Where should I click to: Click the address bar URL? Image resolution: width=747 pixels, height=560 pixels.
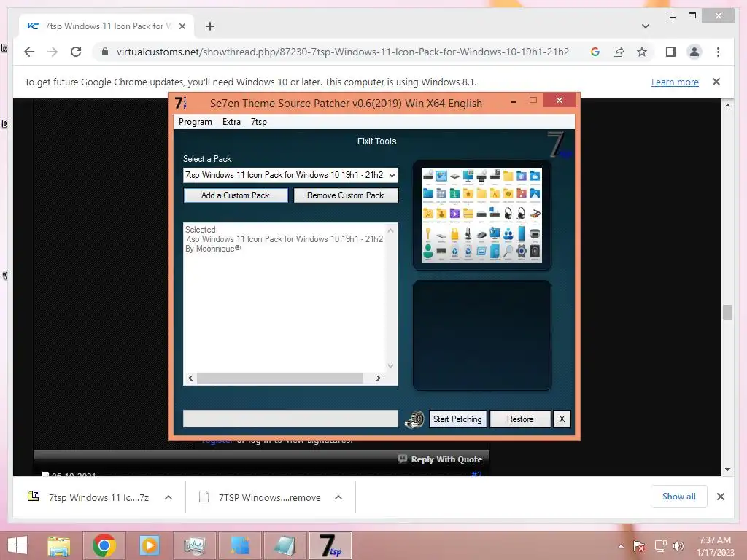coord(343,52)
